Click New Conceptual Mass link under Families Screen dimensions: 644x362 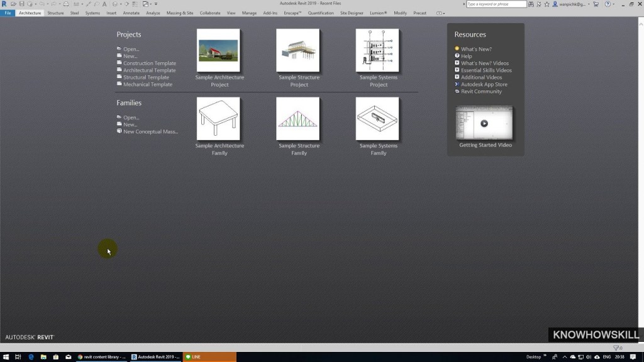tap(150, 131)
